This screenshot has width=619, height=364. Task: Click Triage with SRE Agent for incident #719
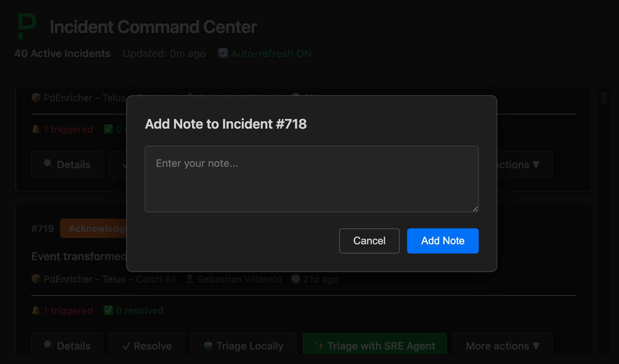pos(374,345)
